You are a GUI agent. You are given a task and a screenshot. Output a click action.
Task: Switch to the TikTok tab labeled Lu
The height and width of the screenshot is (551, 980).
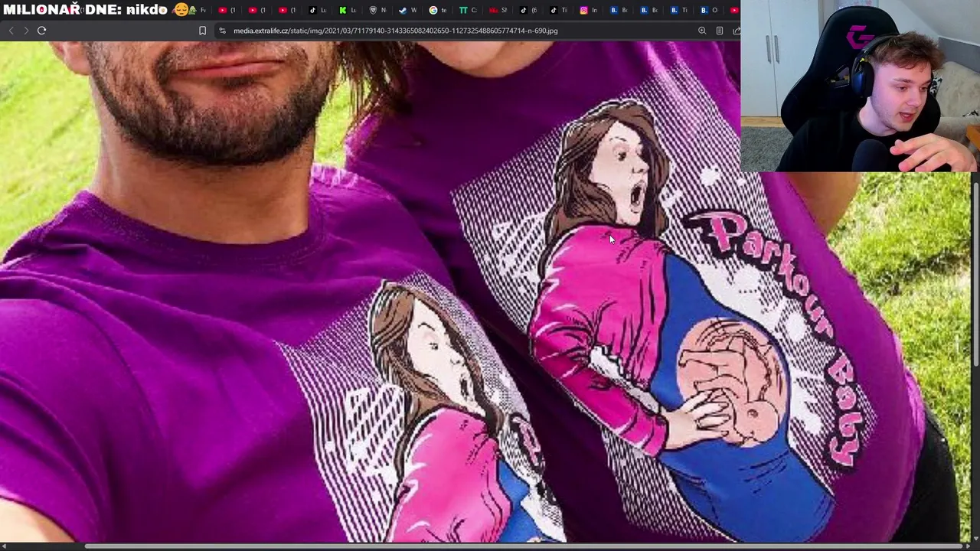(x=317, y=10)
